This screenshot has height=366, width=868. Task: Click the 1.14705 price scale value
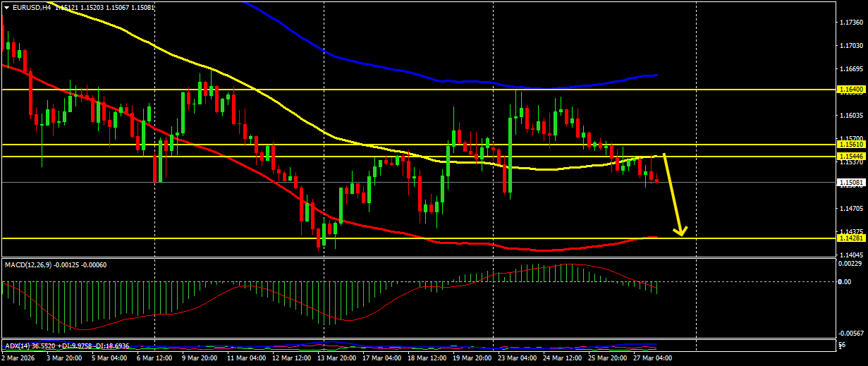point(851,208)
